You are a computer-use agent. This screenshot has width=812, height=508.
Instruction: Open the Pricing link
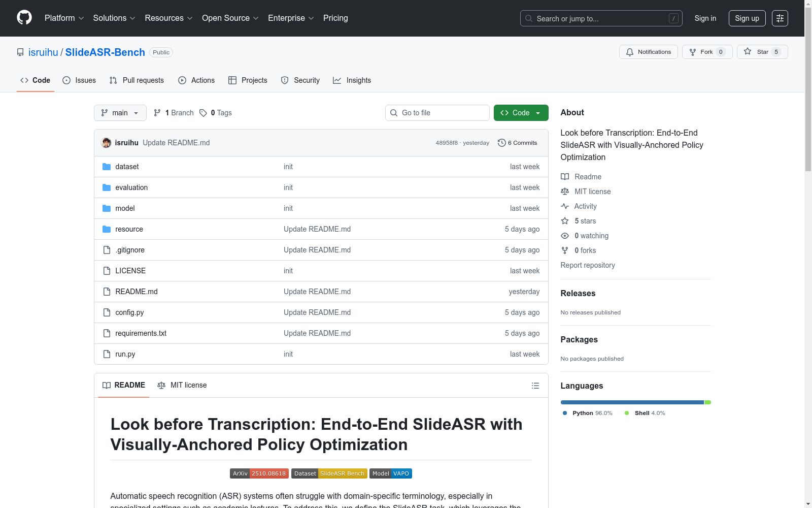335,18
